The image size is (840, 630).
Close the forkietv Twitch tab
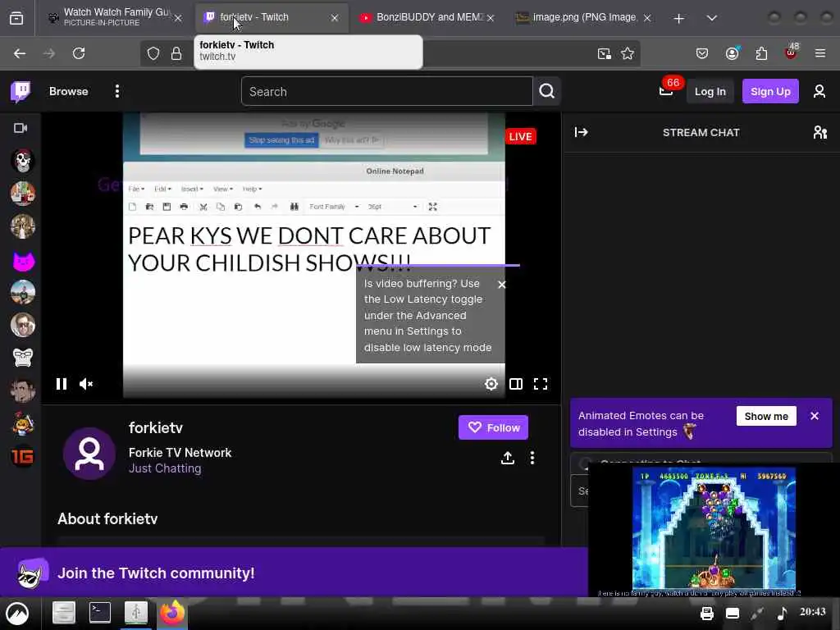click(x=335, y=18)
